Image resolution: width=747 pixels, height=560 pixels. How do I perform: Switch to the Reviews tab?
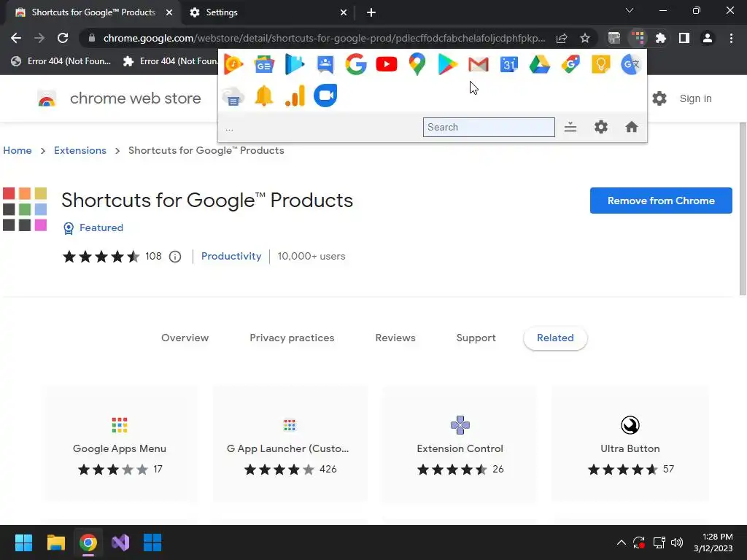tap(395, 338)
